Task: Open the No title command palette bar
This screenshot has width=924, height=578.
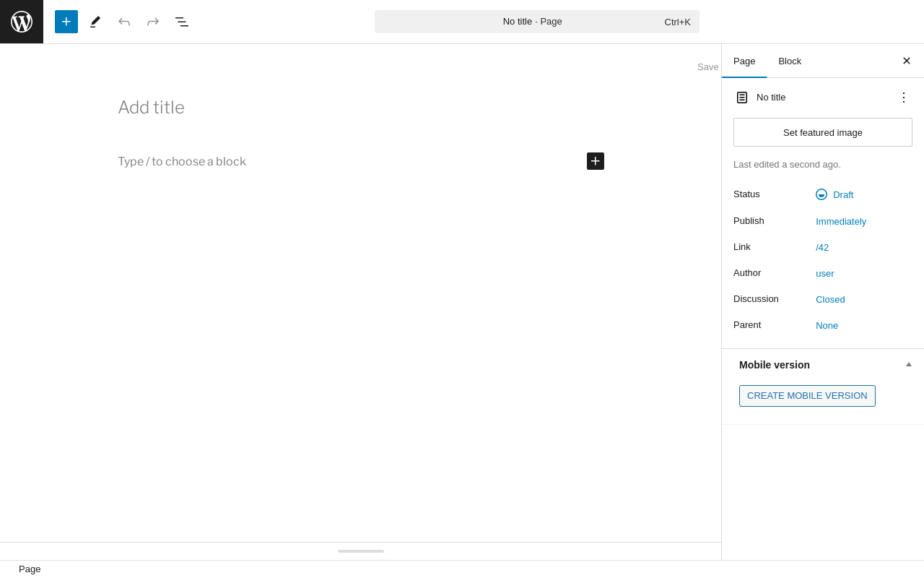Action: pos(537,22)
